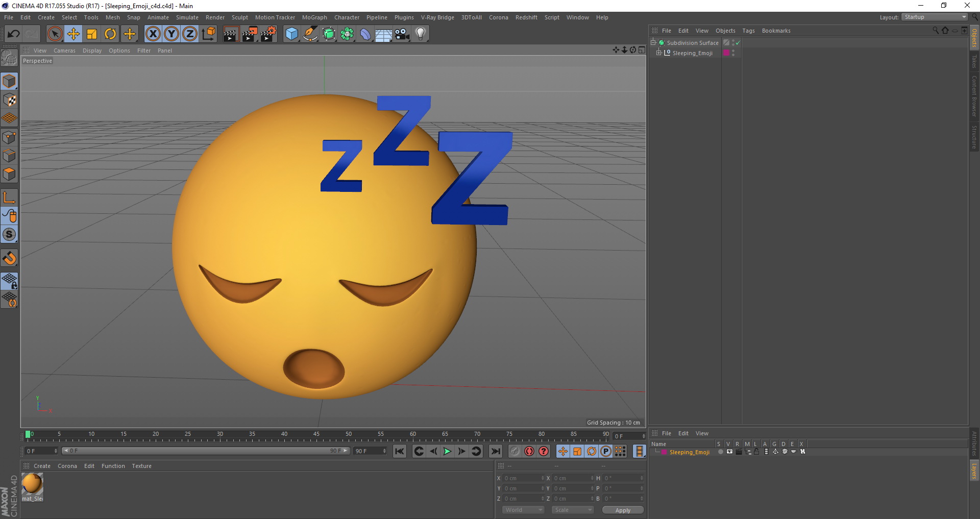
Task: Click the Bend deformer icon
Action: pyautogui.click(x=365, y=34)
